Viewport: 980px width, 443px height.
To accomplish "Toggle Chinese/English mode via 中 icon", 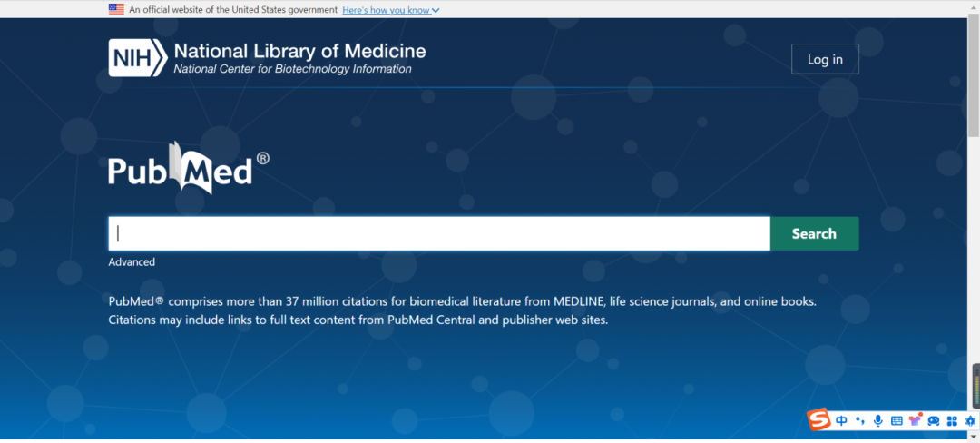I will tap(841, 420).
